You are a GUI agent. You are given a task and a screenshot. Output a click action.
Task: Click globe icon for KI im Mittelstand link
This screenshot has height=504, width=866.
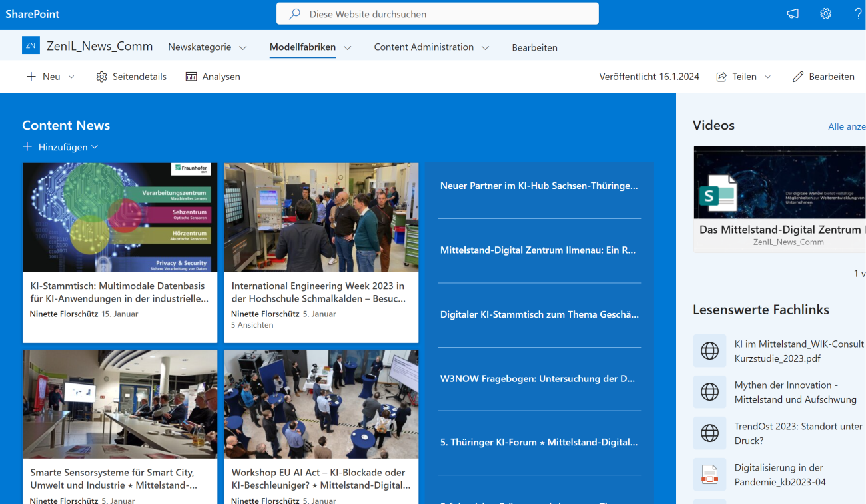[709, 350]
